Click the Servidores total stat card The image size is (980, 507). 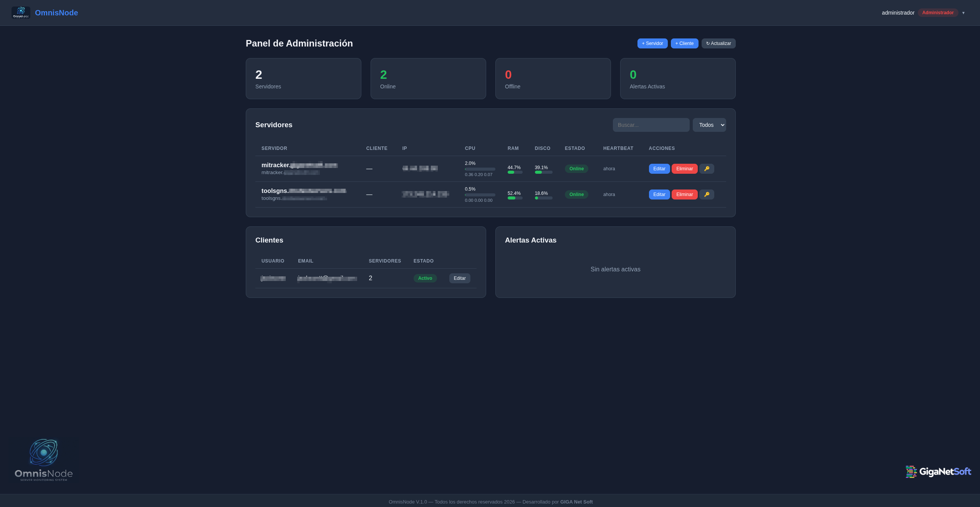(303, 79)
